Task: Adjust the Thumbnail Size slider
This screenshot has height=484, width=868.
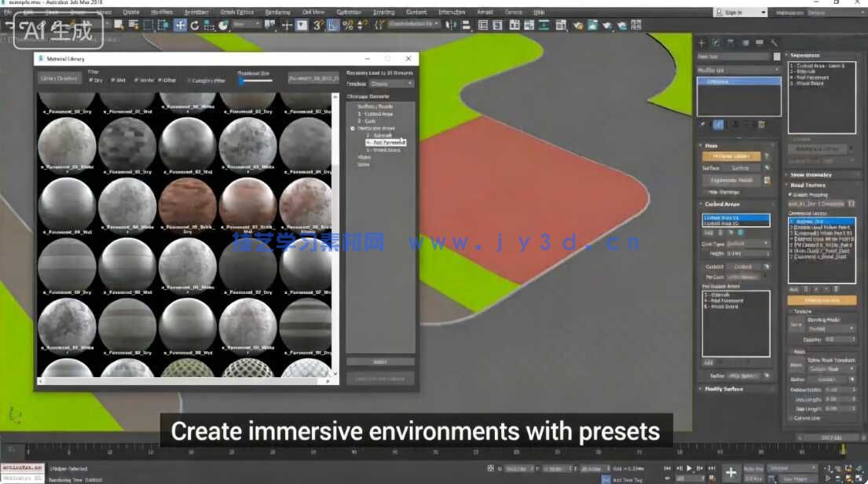Action: 255,82
